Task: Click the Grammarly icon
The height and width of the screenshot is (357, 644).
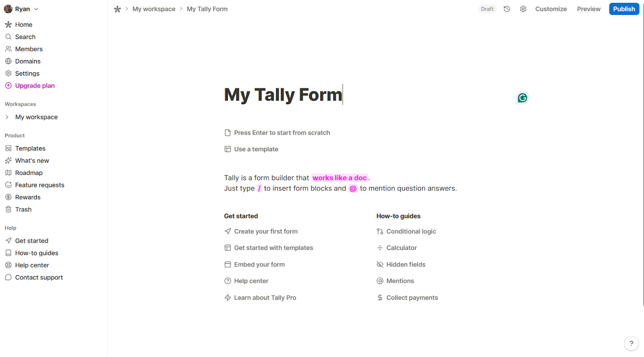Action: [x=522, y=97]
